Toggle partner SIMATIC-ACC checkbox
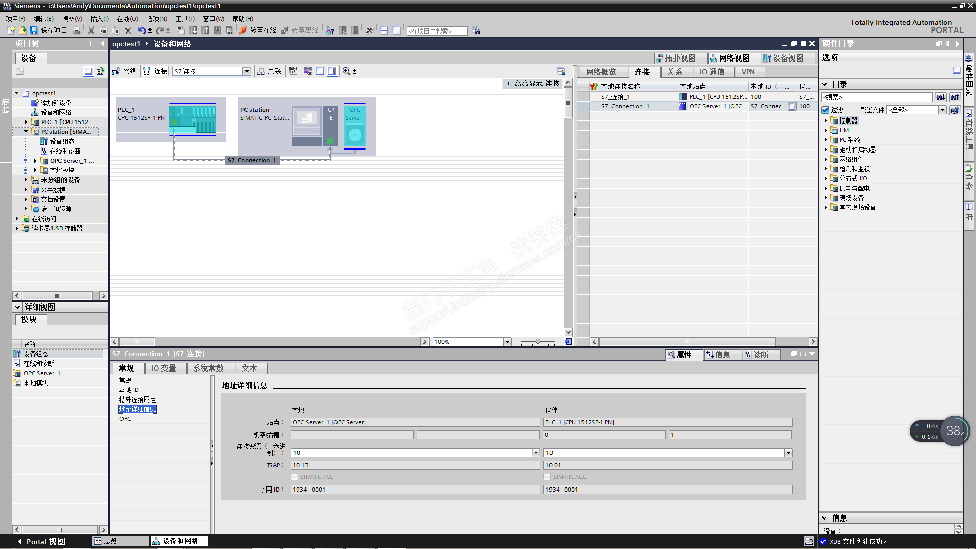Viewport: 980px width, 549px height. (x=547, y=477)
